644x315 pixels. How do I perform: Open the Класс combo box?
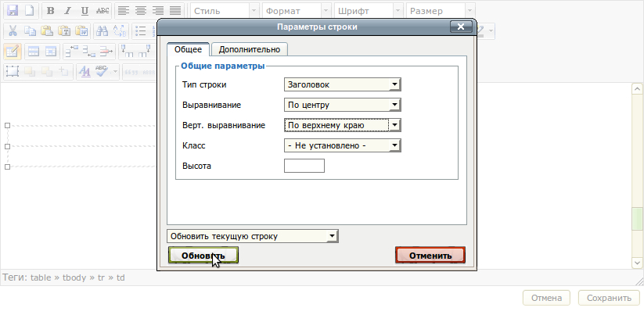pyautogui.click(x=342, y=145)
